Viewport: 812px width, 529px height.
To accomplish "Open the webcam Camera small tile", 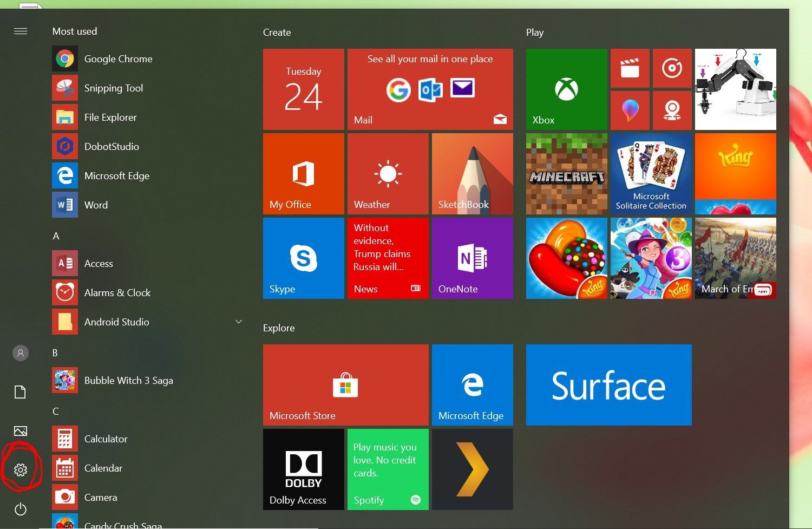I will 672,110.
